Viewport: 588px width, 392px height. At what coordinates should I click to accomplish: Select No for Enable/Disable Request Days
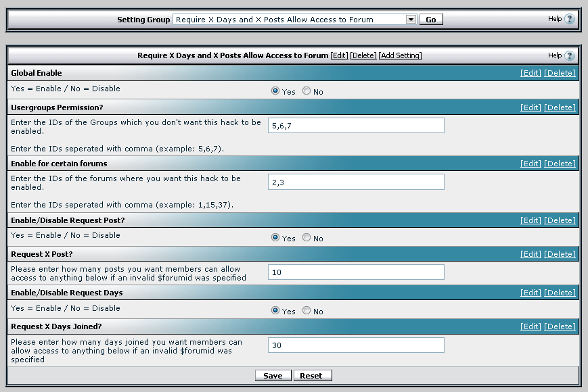click(x=307, y=311)
